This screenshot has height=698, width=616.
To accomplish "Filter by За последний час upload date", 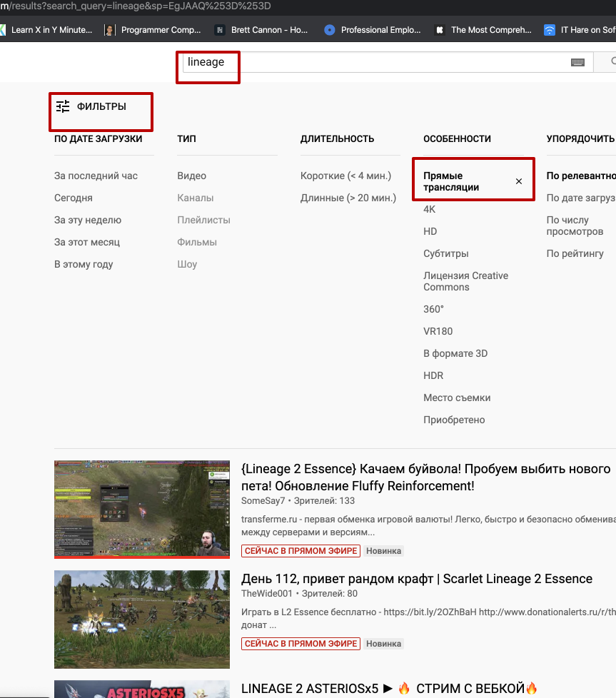I will (x=96, y=176).
